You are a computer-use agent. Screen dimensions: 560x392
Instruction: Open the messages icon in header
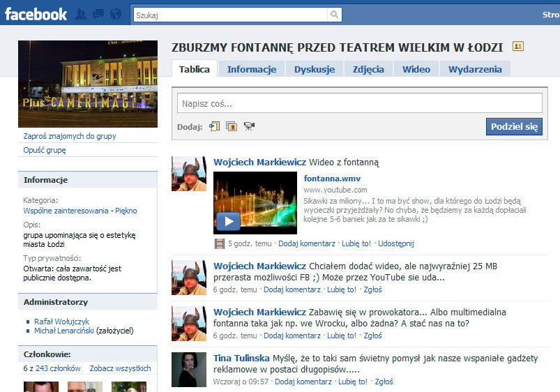[x=98, y=14]
